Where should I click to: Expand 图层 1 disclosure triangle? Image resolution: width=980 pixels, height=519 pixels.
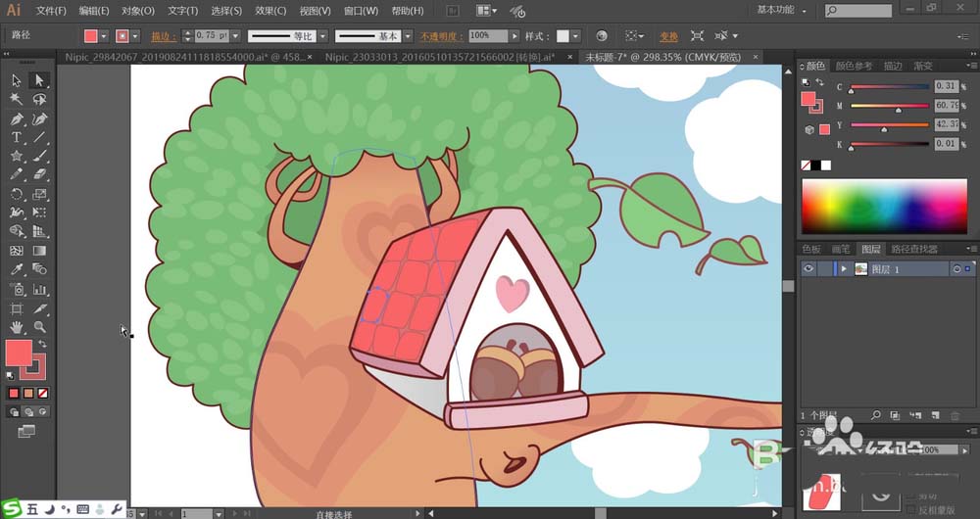(x=843, y=269)
